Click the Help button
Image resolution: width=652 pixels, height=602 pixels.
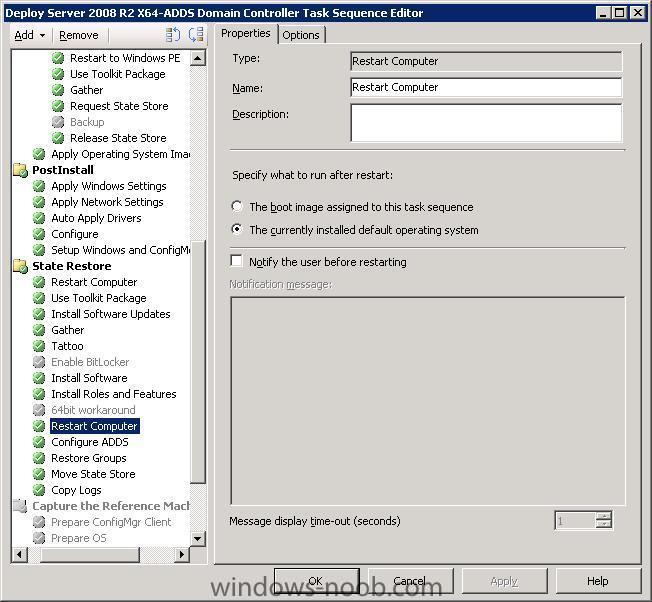click(x=598, y=581)
